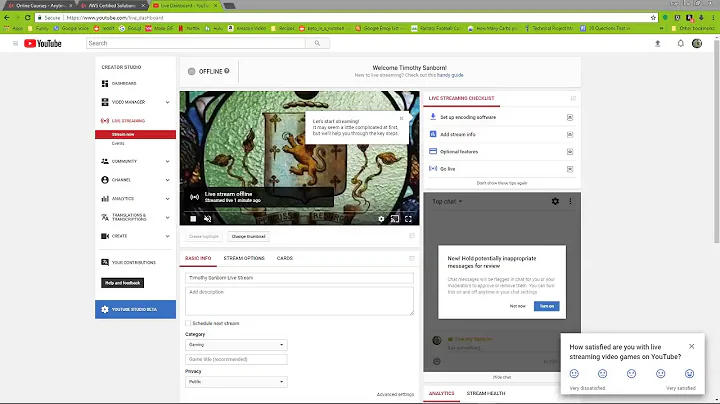The width and height of the screenshot is (720, 404).
Task: Open the Stream Health tab
Action: pyautogui.click(x=486, y=393)
